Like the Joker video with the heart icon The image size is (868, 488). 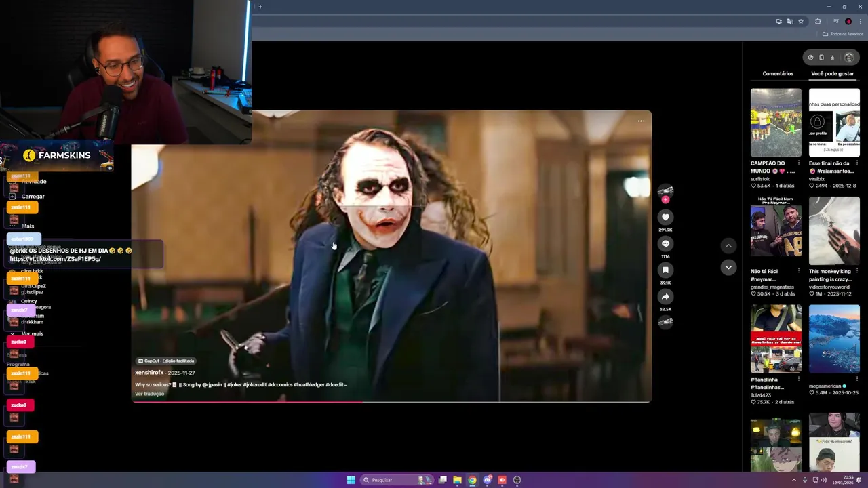[665, 217]
